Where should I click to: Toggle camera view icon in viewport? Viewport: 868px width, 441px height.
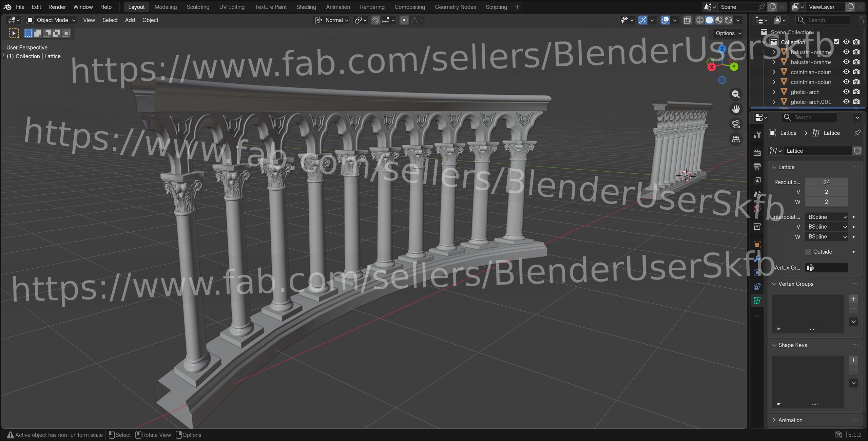[736, 124]
